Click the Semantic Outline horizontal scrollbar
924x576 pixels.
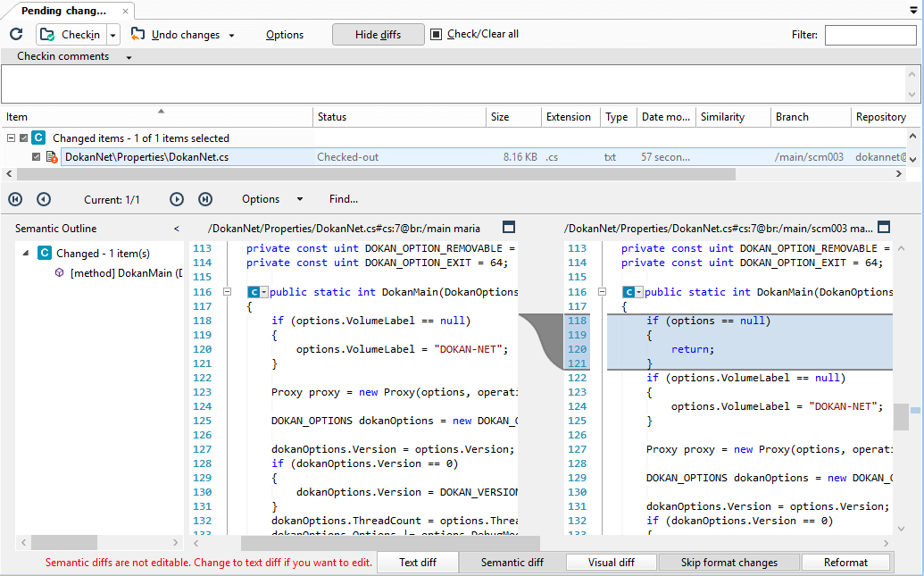click(x=64, y=542)
